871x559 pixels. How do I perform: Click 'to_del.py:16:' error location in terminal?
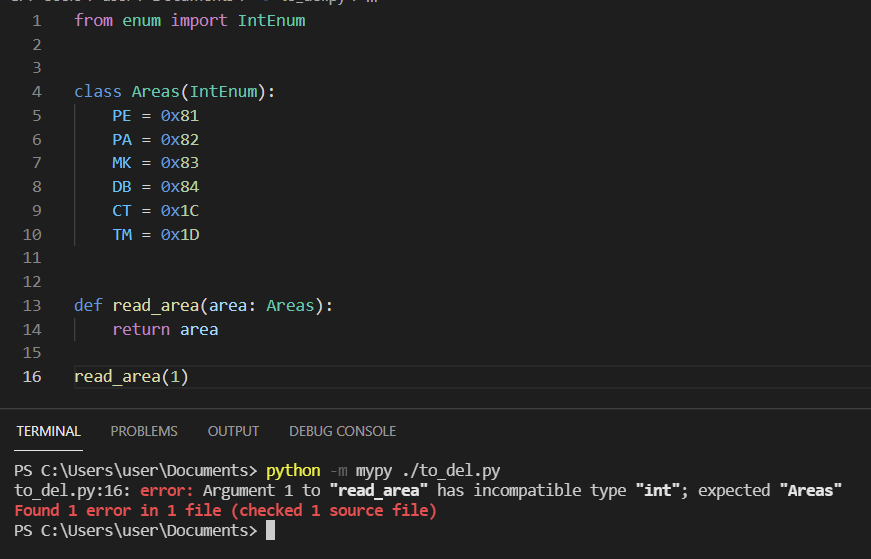coord(72,491)
